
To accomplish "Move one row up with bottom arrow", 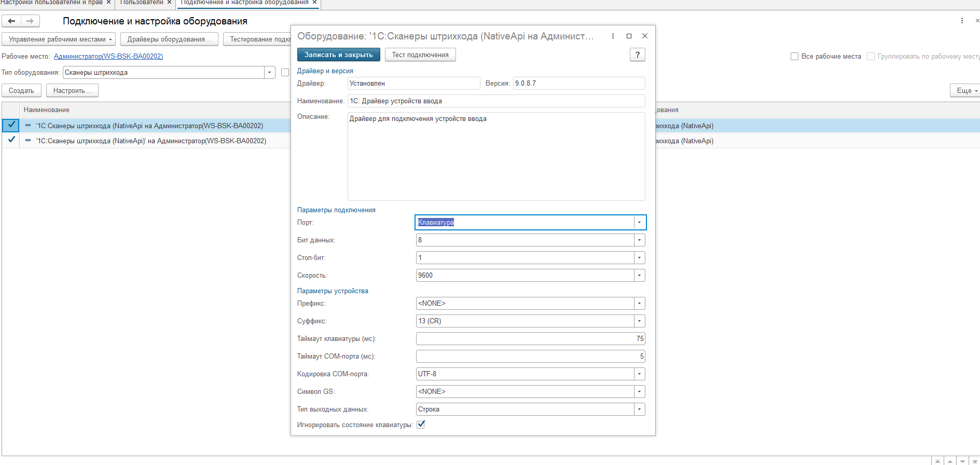I will [950, 461].
